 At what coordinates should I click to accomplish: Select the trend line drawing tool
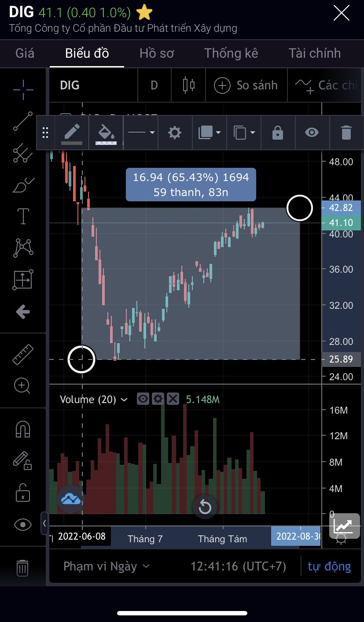tap(23, 121)
